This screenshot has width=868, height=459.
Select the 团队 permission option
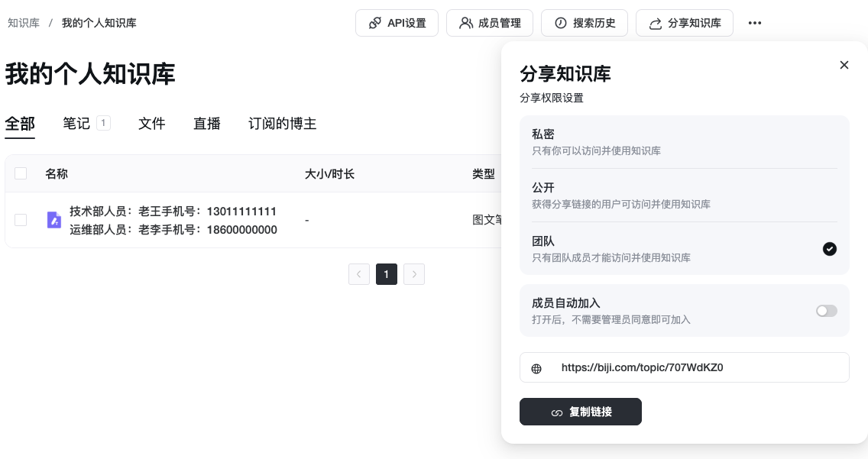(684, 249)
